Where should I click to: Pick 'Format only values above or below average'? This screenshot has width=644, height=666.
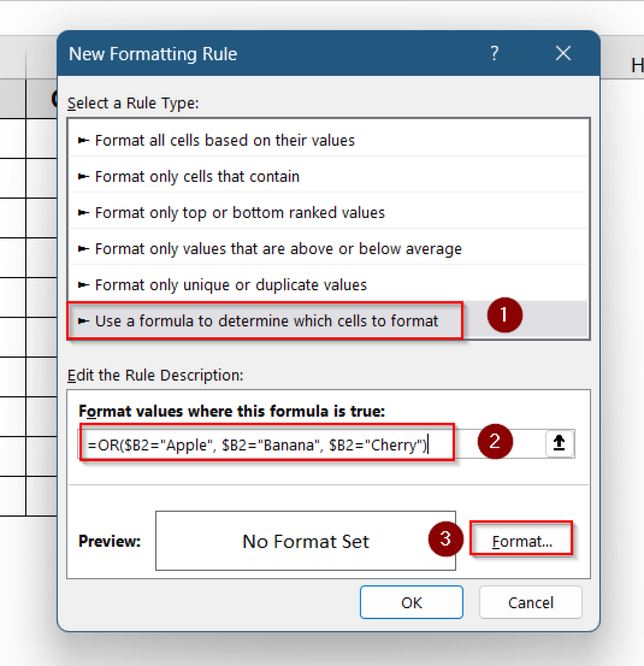278,249
